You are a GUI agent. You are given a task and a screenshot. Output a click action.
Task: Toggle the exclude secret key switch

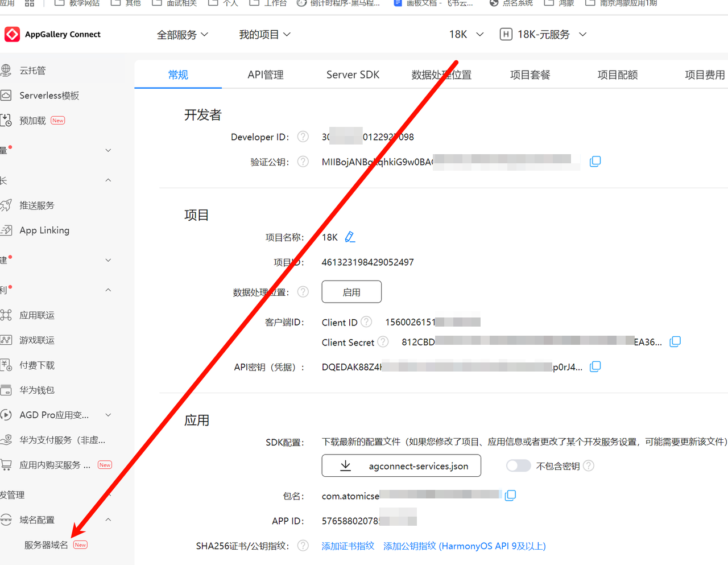518,466
